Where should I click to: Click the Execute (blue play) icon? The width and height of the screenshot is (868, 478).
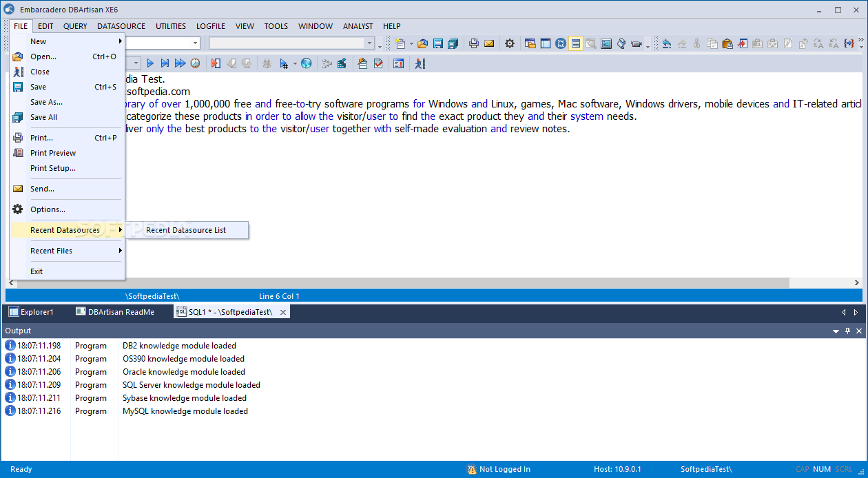pos(150,63)
